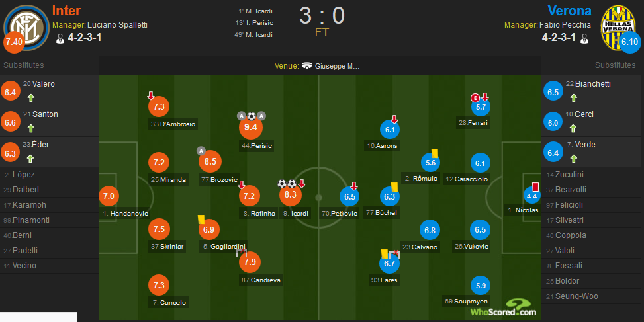The height and width of the screenshot is (322, 644).
Task: Click the goal ball icon above Perisic
Action: 252,116
